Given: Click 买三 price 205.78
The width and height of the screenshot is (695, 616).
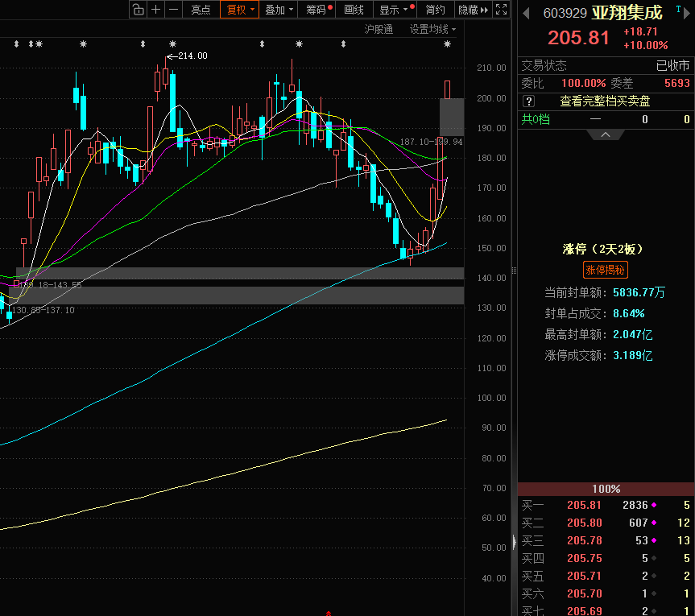Looking at the screenshot, I should tap(584, 540).
